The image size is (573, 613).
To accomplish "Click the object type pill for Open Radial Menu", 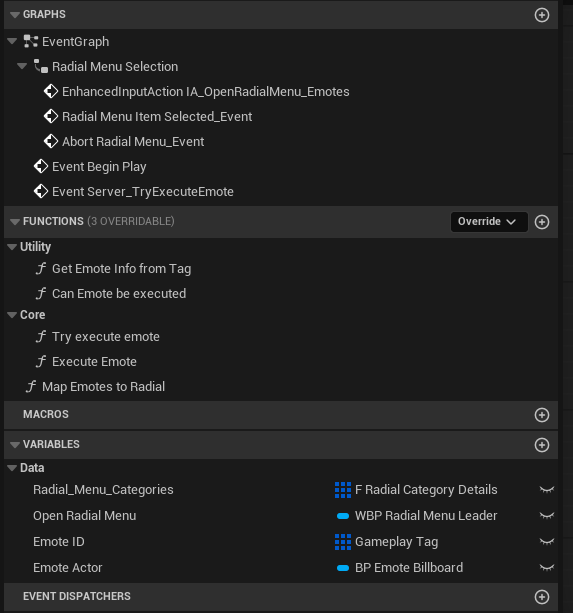I will 343,516.
